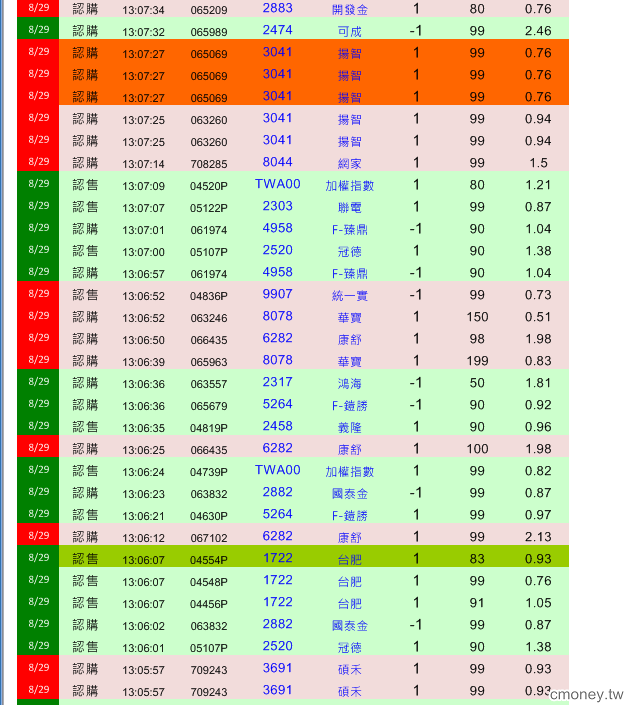Open stock code 2303 link
The height and width of the screenshot is (705, 630).
277,206
